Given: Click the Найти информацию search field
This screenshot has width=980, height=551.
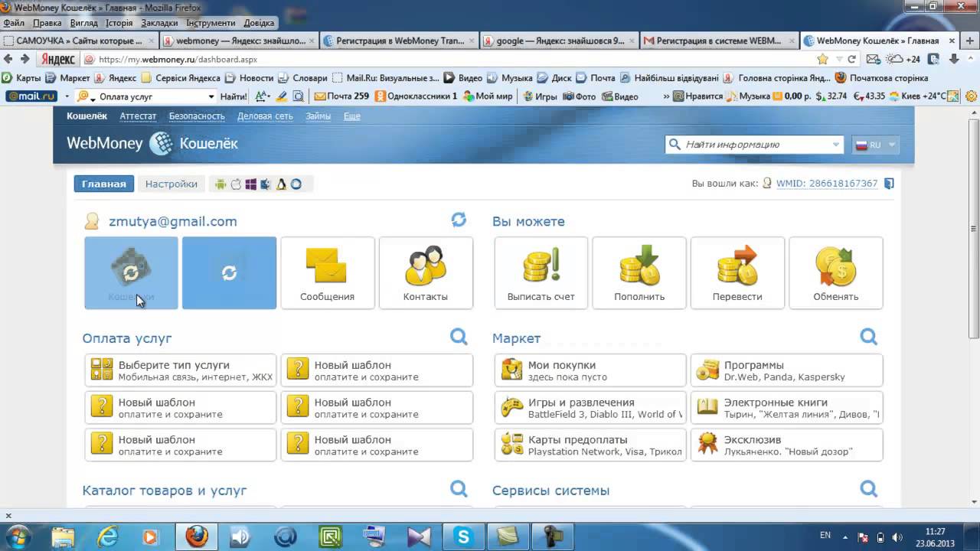Looking at the screenshot, I should click(x=754, y=145).
